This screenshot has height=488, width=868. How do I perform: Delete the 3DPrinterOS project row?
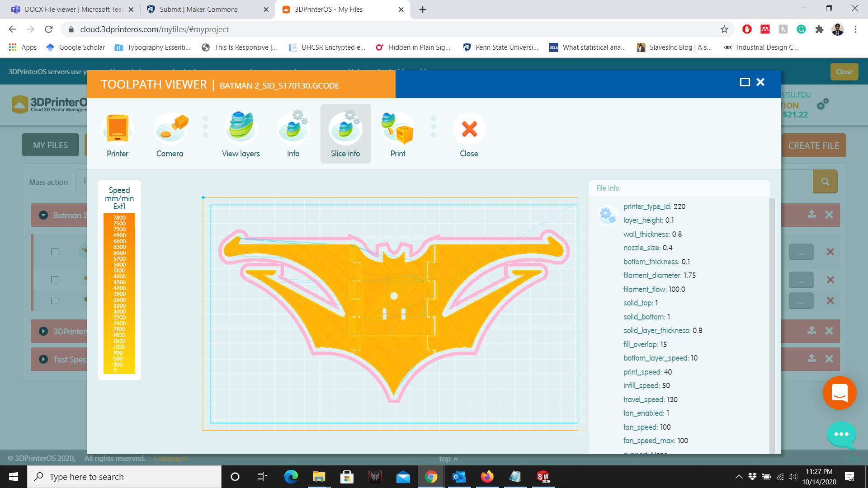(x=829, y=331)
